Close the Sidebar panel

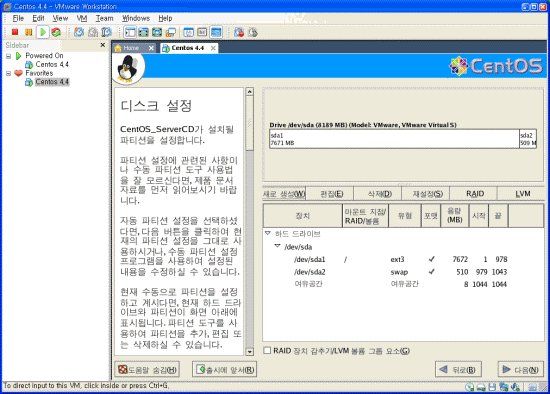pyautogui.click(x=103, y=45)
